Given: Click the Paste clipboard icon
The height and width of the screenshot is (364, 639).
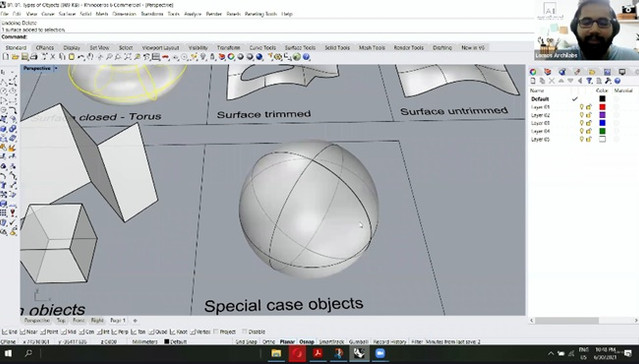Looking at the screenshot, I should (x=71, y=57).
